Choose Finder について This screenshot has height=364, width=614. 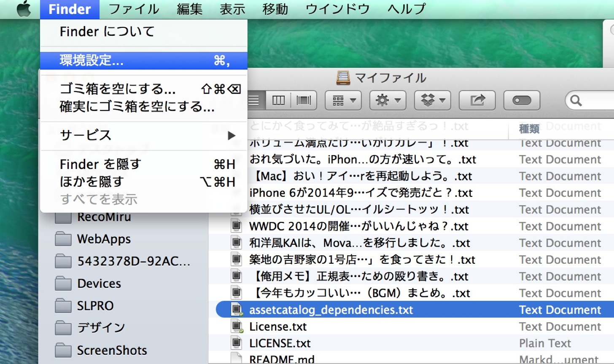[x=143, y=32]
